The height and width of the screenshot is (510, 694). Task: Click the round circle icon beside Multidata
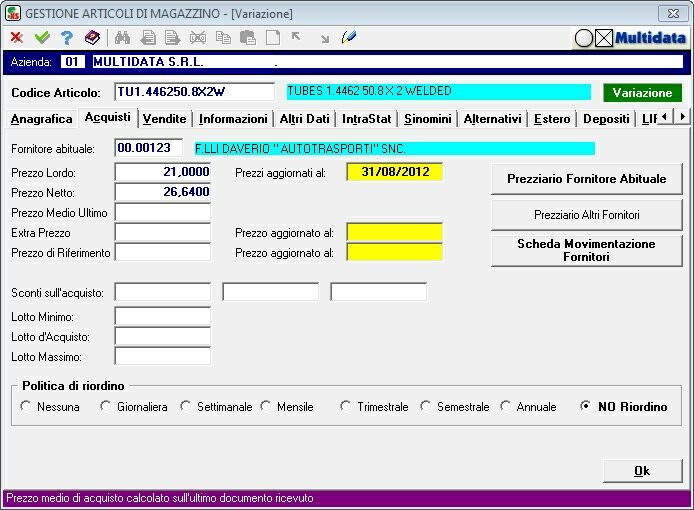click(583, 39)
